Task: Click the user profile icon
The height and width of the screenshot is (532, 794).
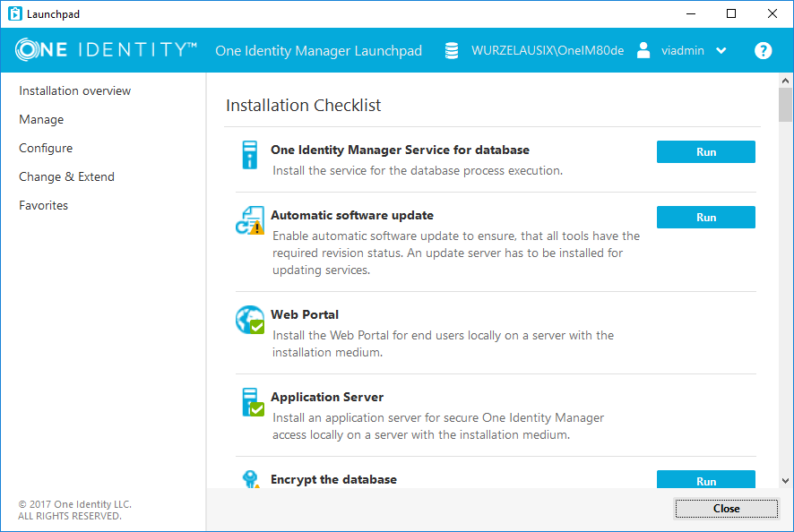Action: [x=643, y=50]
